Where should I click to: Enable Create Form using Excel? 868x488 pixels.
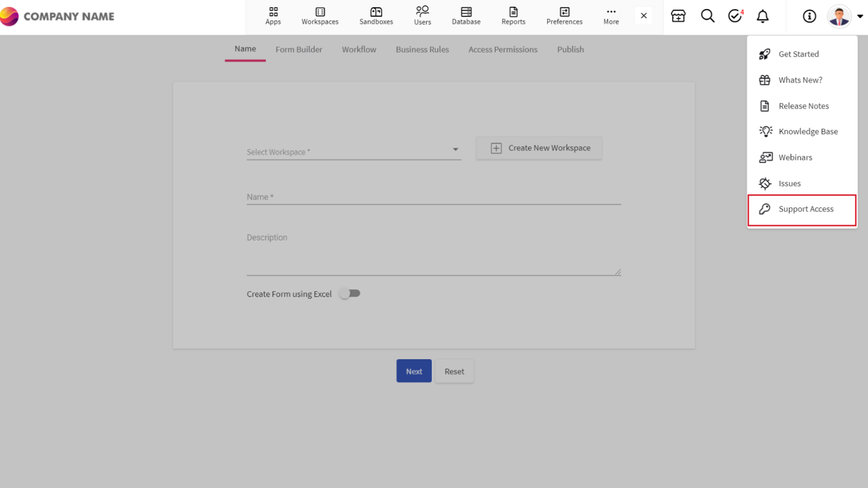[x=349, y=293]
